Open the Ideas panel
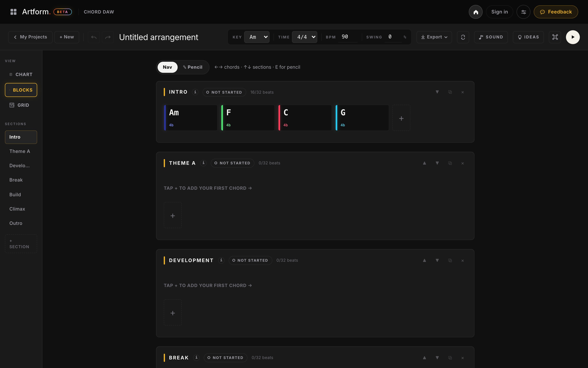 pos(528,37)
